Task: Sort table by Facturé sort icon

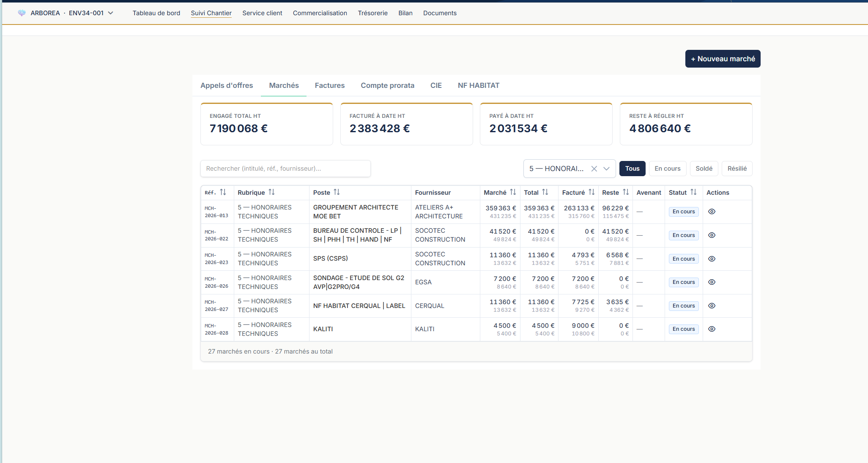Action: [591, 192]
